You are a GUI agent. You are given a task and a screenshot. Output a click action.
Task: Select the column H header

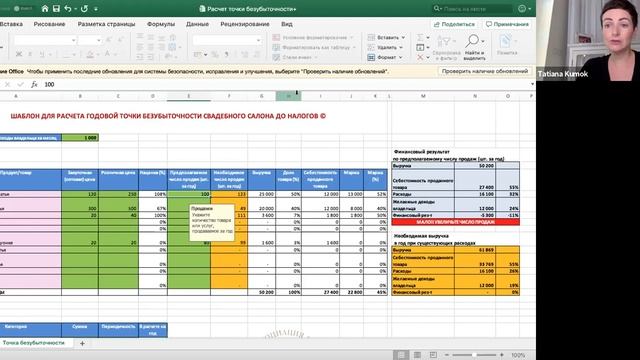coord(288,96)
